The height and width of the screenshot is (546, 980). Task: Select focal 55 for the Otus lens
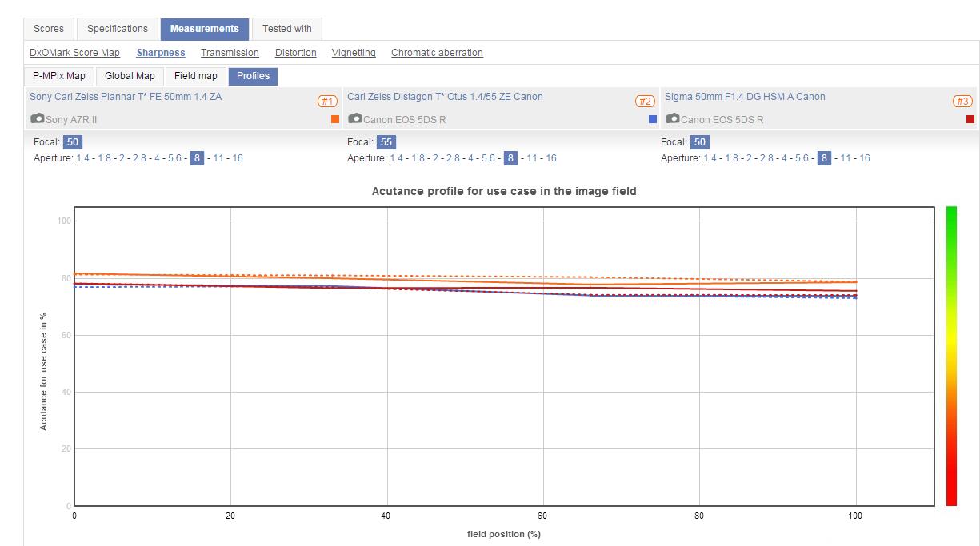pyautogui.click(x=386, y=142)
